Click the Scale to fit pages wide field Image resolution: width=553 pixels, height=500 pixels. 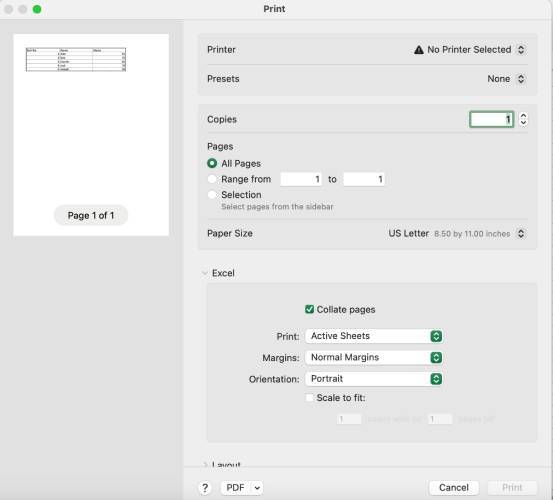(349, 419)
